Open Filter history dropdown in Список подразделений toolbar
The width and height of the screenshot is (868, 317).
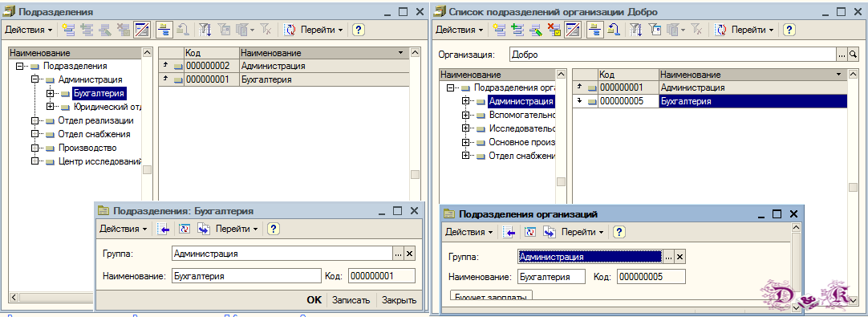[x=675, y=30]
